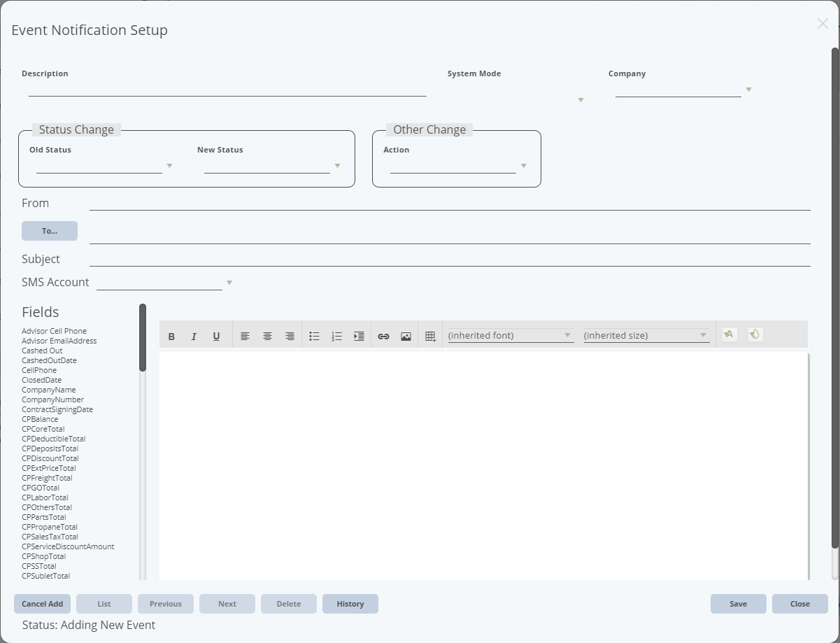Click the Cancel Add button
Screen dimensions: 840x643
[x=42, y=604]
